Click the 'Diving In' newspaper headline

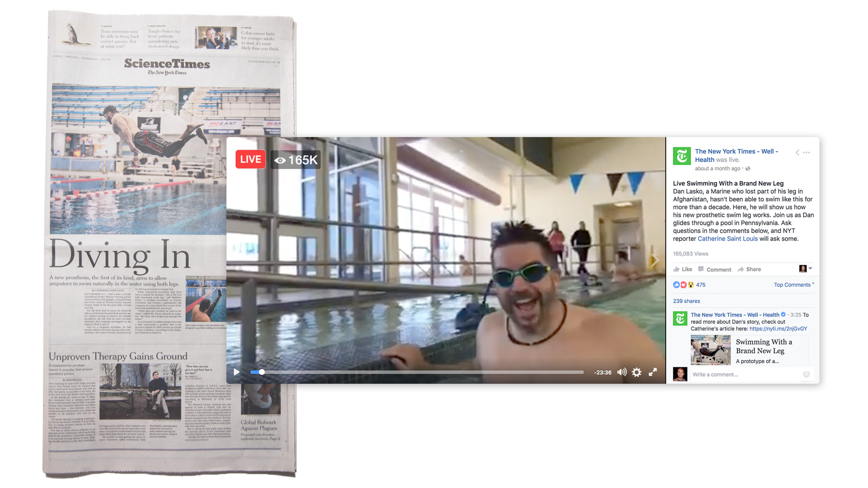click(120, 256)
